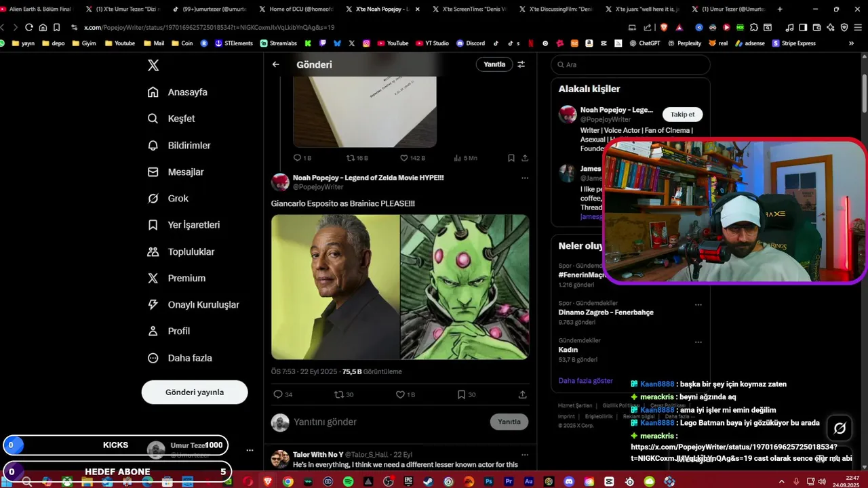The width and height of the screenshot is (868, 488).
Task: View analytics 5 Mn on upper post
Action: tap(465, 158)
